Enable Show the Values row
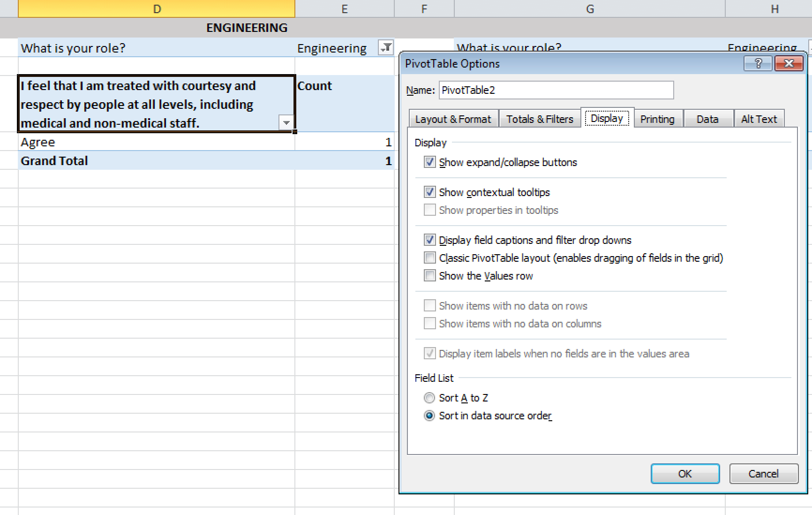 [x=429, y=275]
